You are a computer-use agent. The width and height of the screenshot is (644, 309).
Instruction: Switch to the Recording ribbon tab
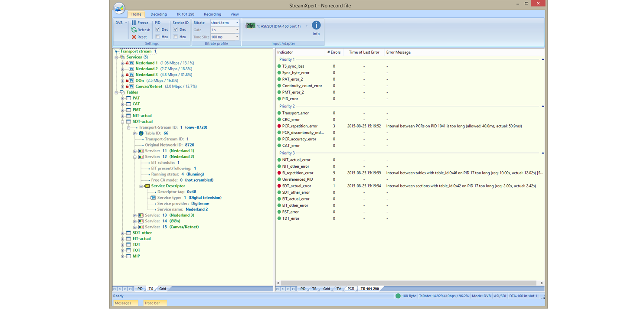click(x=212, y=14)
